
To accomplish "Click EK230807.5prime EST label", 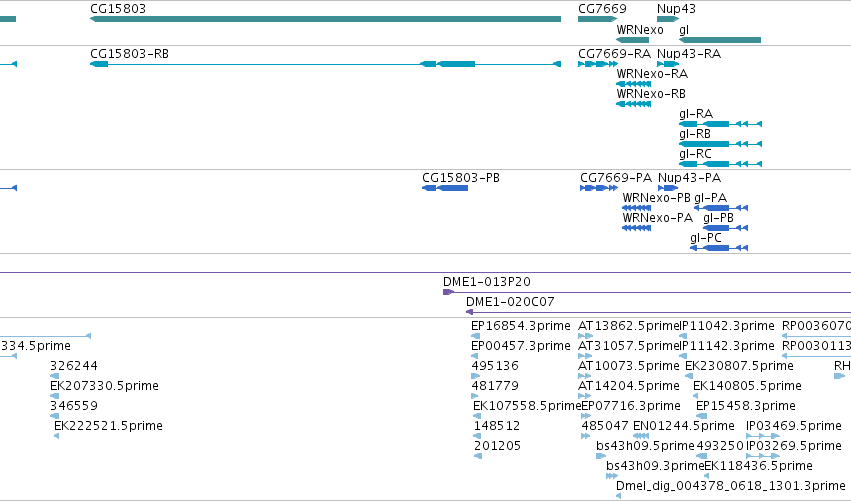I will click(x=739, y=366).
